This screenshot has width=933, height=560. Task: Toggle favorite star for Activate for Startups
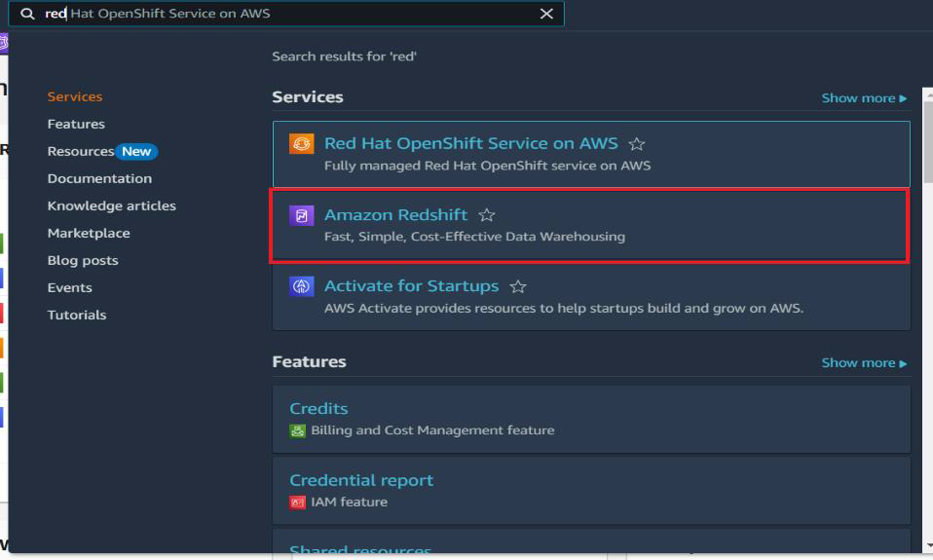(518, 287)
